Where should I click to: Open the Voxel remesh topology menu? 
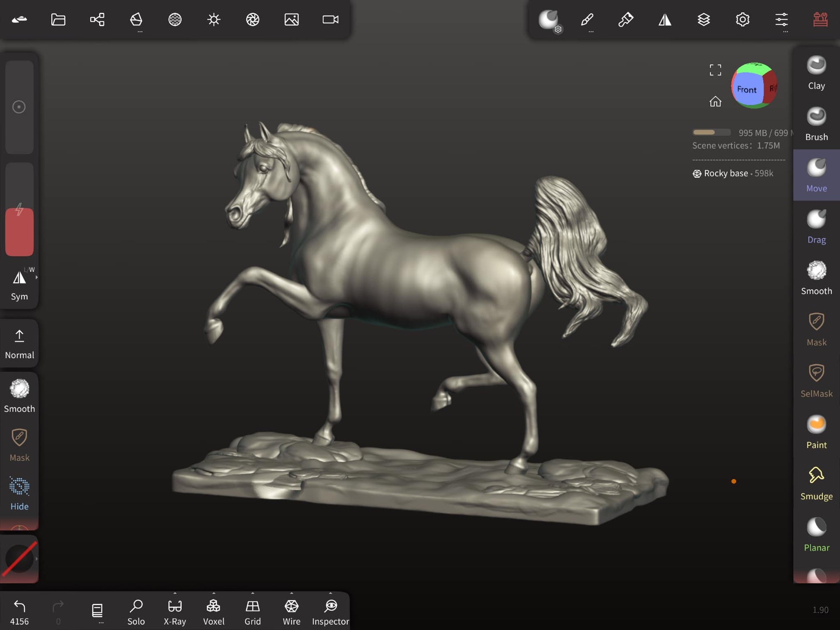pyautogui.click(x=214, y=611)
